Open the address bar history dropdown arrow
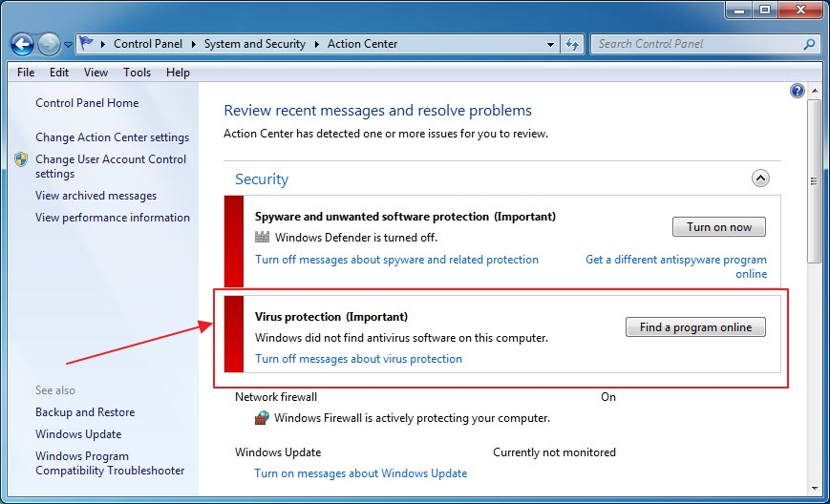The height and width of the screenshot is (504, 830). (x=551, y=44)
